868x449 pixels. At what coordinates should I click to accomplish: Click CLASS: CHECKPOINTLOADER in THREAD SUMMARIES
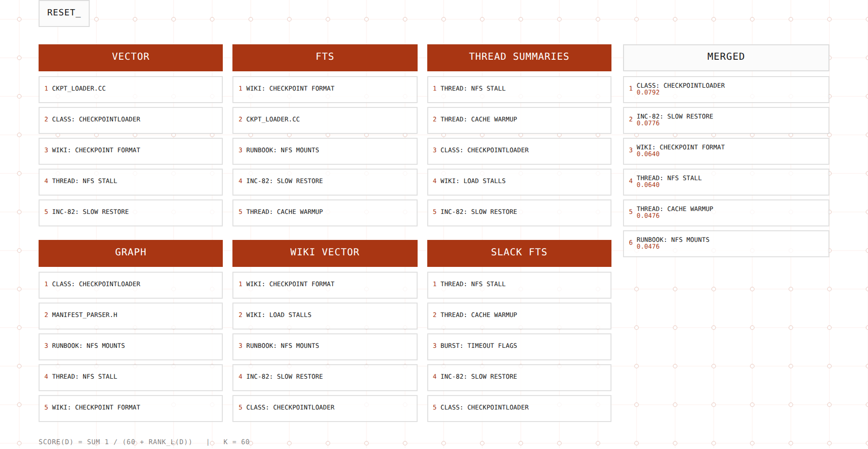pyautogui.click(x=519, y=151)
